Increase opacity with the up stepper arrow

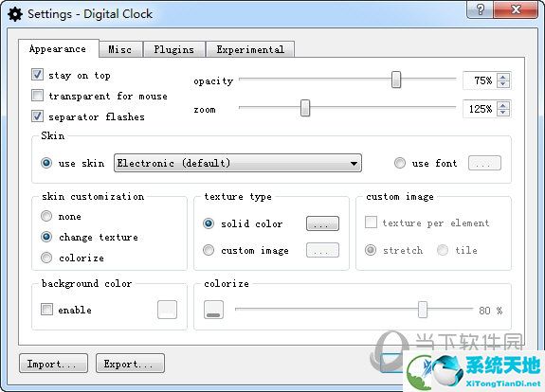pos(503,77)
